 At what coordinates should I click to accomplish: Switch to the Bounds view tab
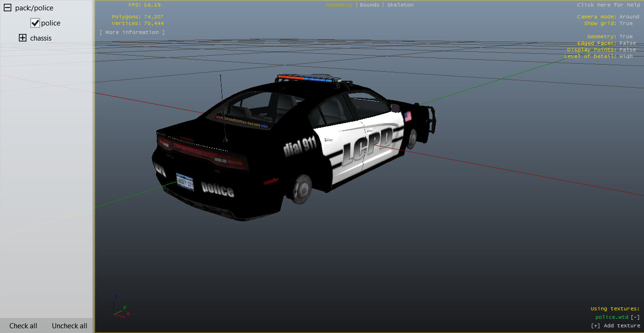pos(369,5)
